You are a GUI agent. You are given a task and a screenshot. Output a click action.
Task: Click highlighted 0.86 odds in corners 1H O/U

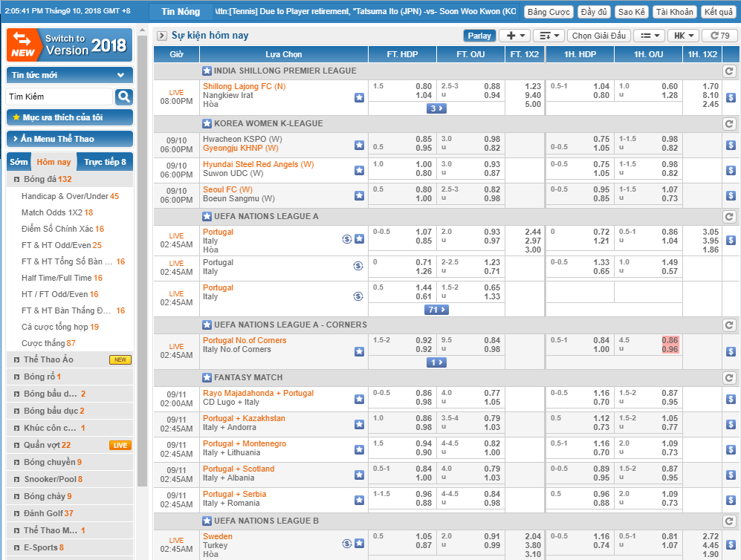tap(670, 340)
